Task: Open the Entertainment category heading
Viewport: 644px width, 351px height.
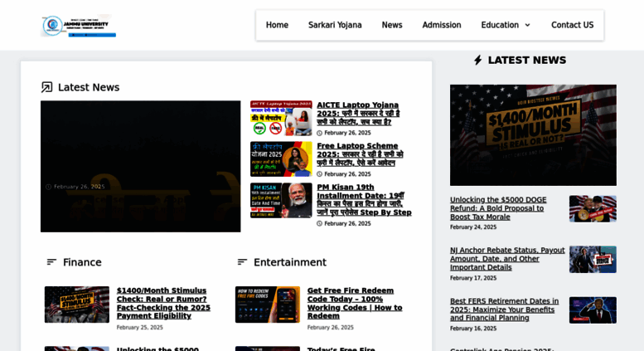Action: [x=290, y=262]
